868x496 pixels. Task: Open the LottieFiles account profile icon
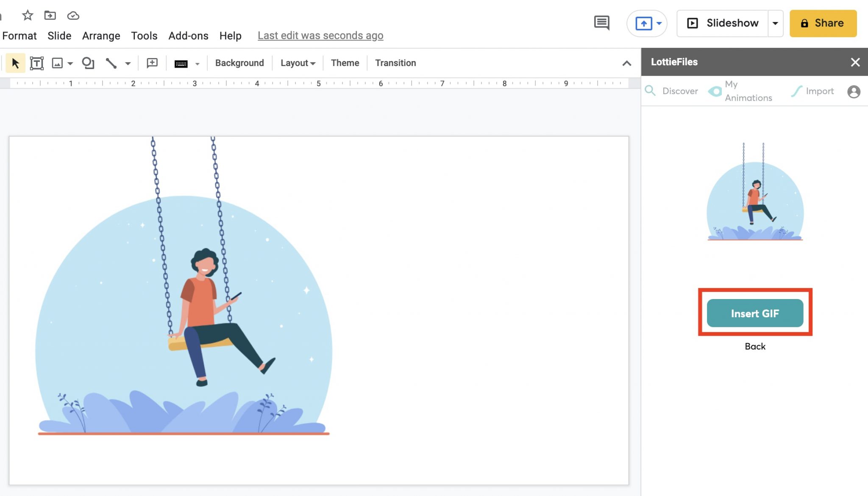tap(854, 91)
